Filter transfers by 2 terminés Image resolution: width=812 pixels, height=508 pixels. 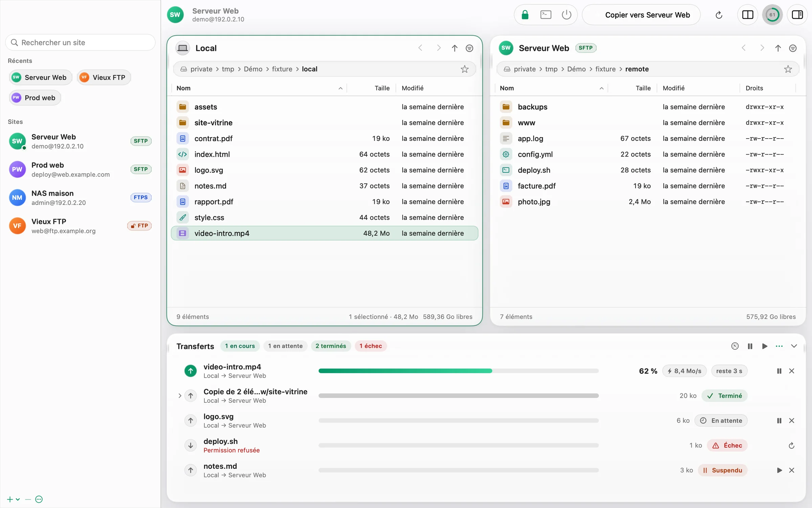[331, 346]
